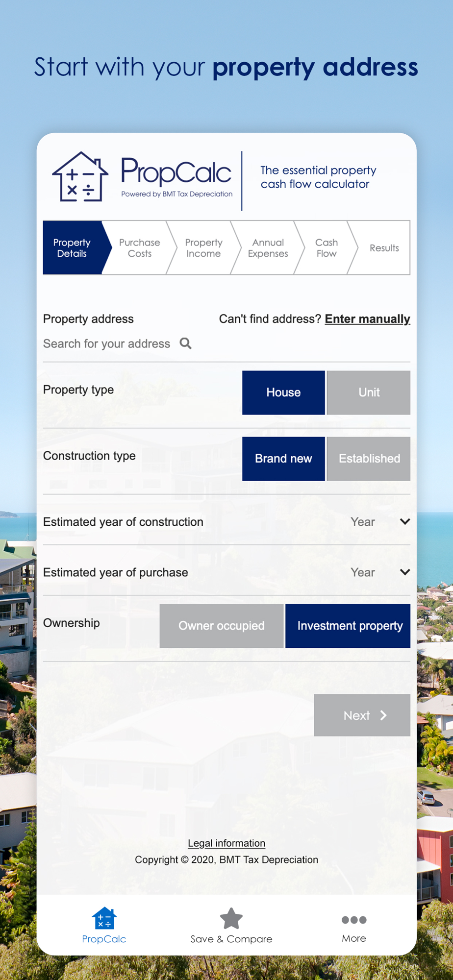Open the Results step tab
453x980 pixels.
coord(384,248)
